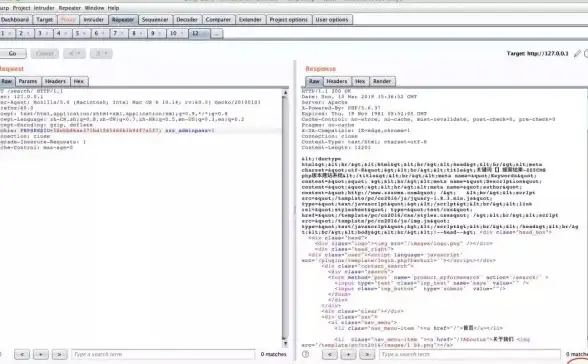Click the request search previous-match arrow
588x364 pixels.
[x=22, y=354]
